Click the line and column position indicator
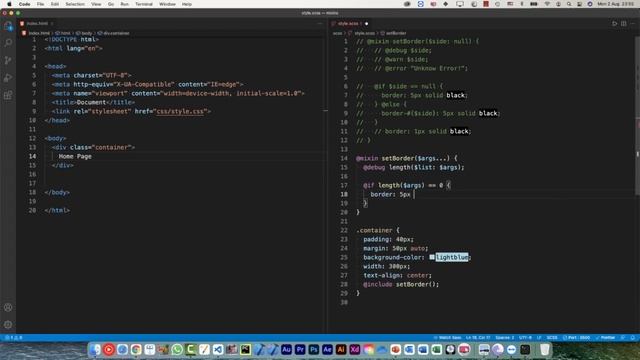 (478, 338)
